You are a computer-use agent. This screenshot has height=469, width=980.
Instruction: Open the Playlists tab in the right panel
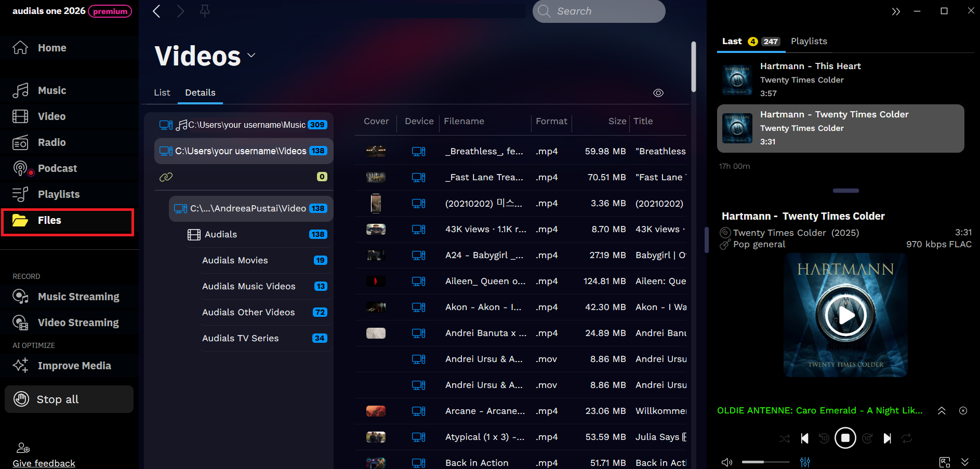coord(809,41)
